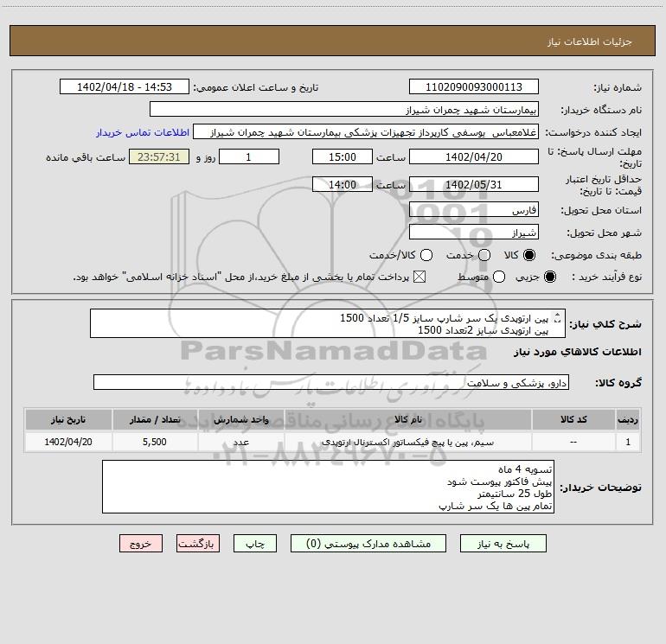Click the item name cell سیم، پین یا پیچ فیکساتور
The width and height of the screenshot is (666, 644).
click(407, 442)
